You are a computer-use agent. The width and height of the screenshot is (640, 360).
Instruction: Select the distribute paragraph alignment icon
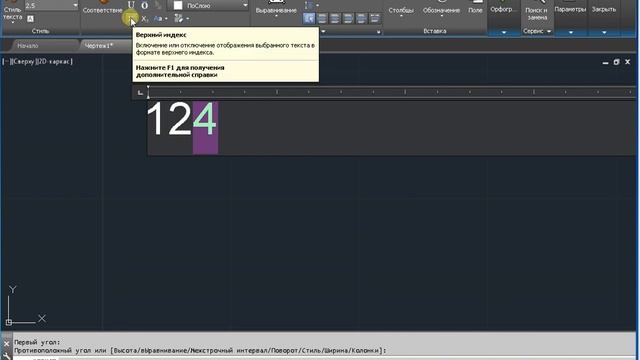click(374, 18)
